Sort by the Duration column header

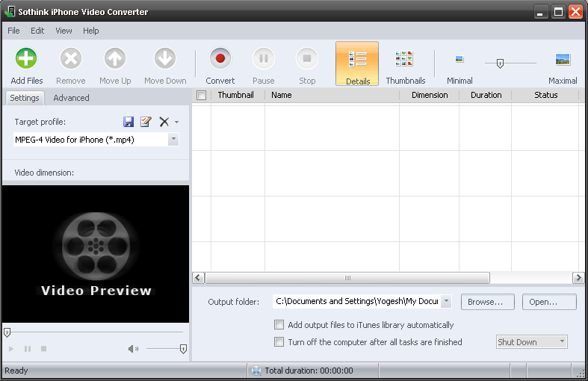coord(486,96)
